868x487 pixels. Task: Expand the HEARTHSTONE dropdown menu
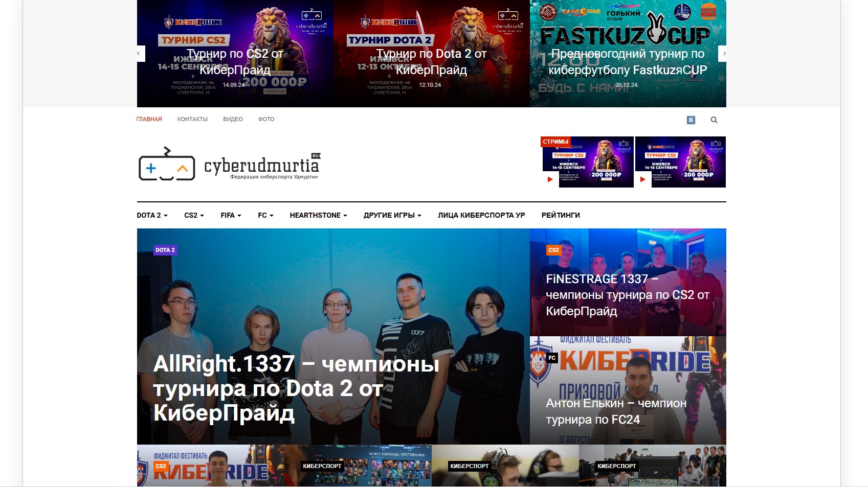point(318,215)
